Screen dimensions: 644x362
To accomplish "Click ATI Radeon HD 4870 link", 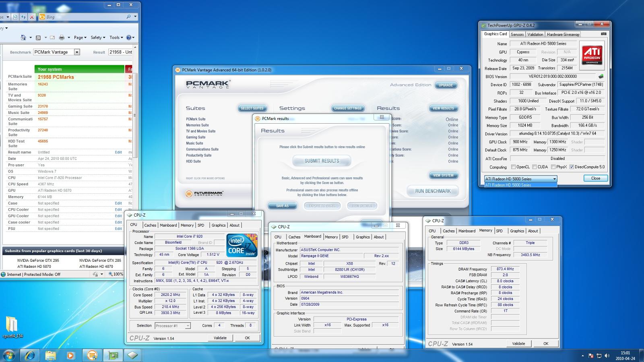I will point(96,267).
